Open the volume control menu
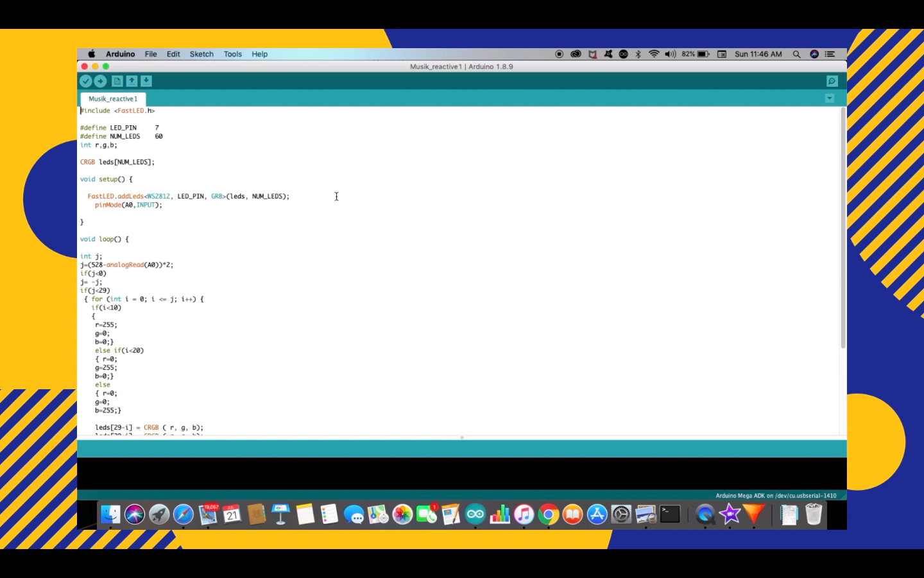924x578 pixels. [671, 54]
